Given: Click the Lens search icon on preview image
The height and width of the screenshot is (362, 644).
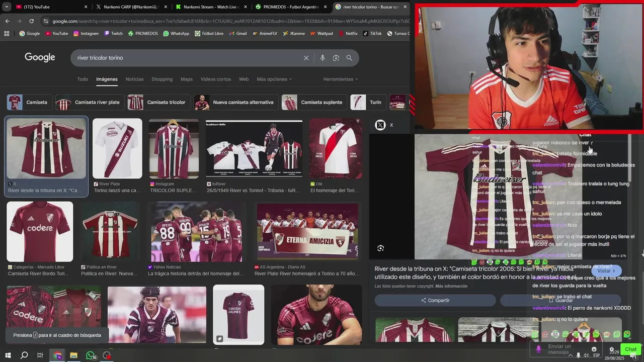Looking at the screenshot, I should (380, 248).
